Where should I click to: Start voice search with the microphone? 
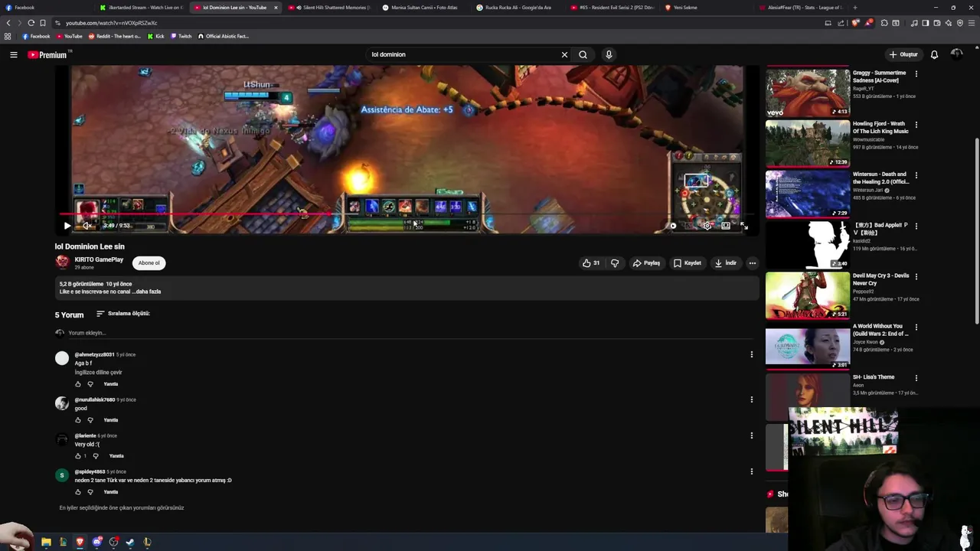click(x=609, y=54)
